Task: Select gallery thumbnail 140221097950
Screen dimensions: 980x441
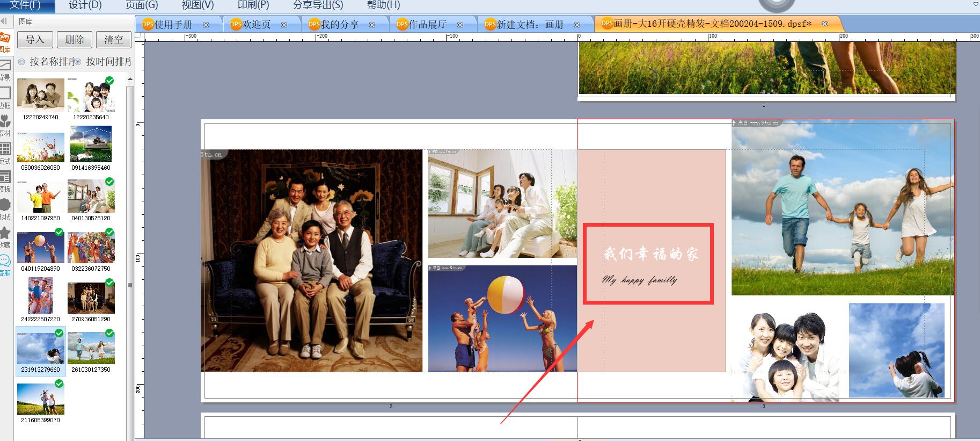Action: [41, 197]
